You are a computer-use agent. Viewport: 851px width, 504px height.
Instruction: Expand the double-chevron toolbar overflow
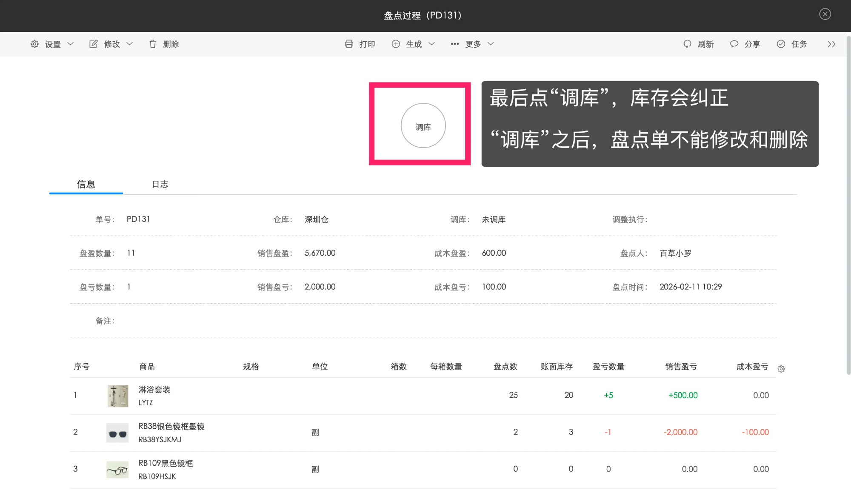pyautogui.click(x=831, y=44)
